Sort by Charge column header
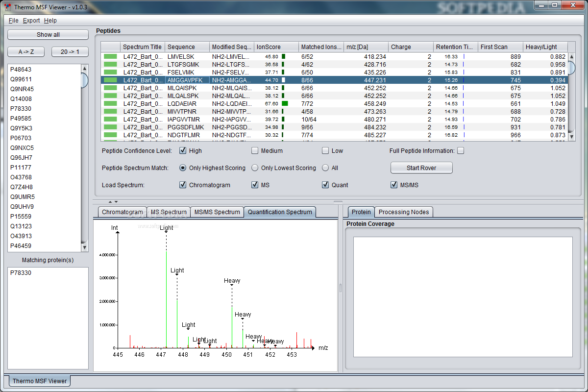Screen dimensions: 588x392 pyautogui.click(x=411, y=47)
